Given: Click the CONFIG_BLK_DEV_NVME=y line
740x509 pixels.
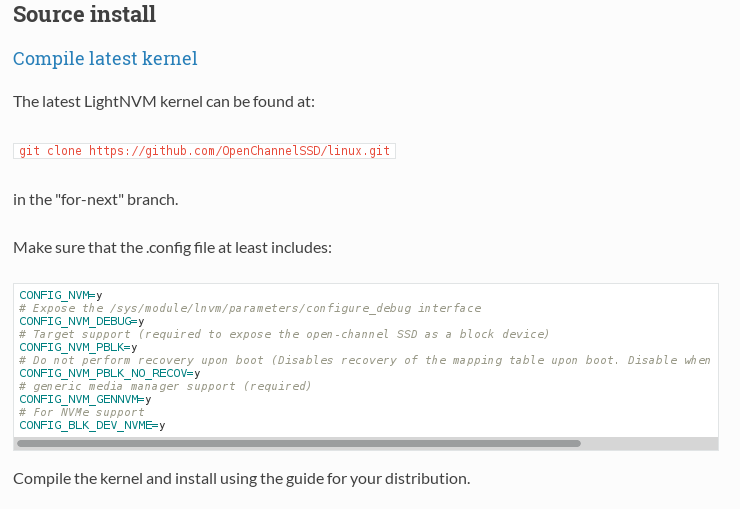Looking at the screenshot, I should tap(92, 425).
